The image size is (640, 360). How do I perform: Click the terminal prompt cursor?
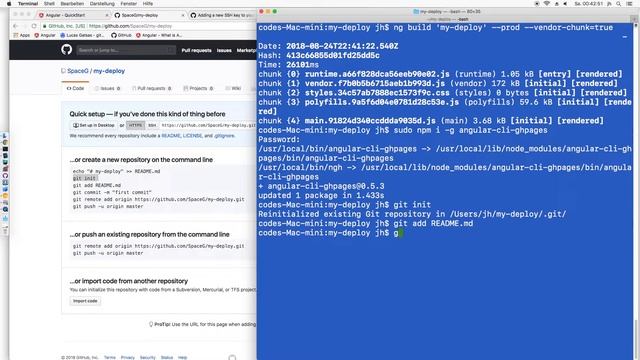pyautogui.click(x=401, y=233)
